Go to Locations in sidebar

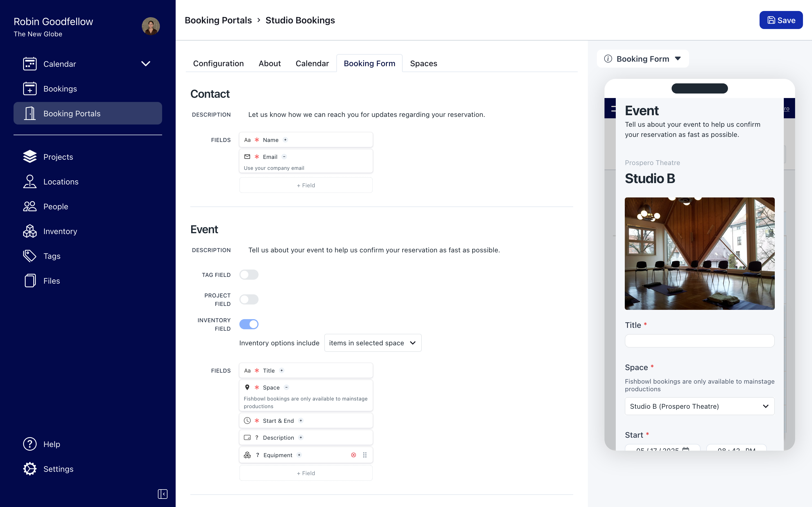(61, 182)
